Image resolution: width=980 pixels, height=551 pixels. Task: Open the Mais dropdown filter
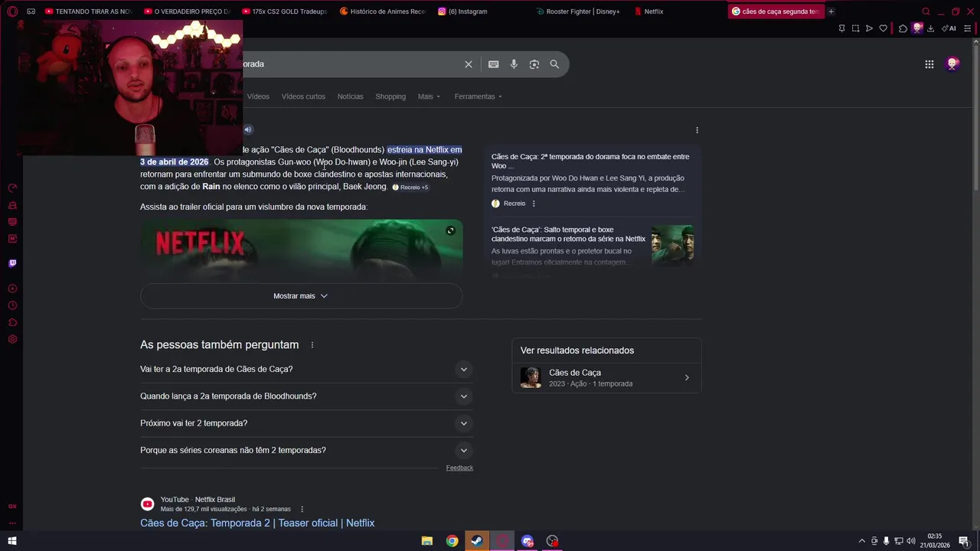tap(429, 96)
